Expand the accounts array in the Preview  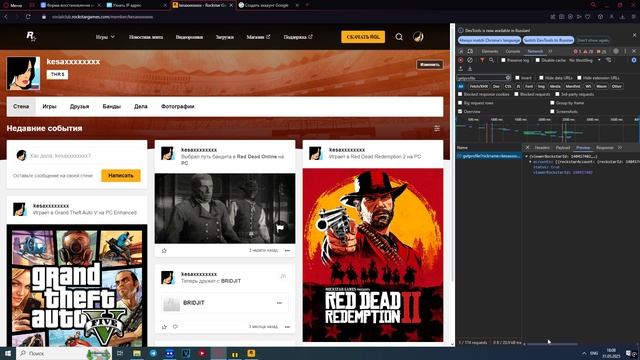530,162
